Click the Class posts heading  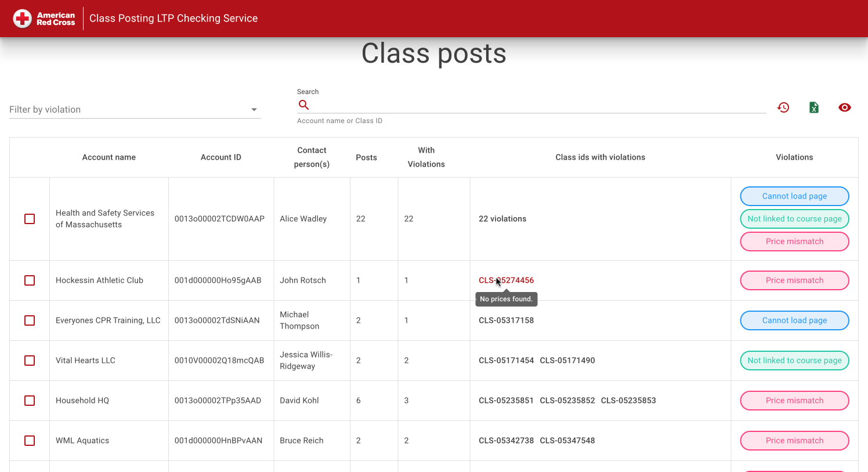(434, 53)
